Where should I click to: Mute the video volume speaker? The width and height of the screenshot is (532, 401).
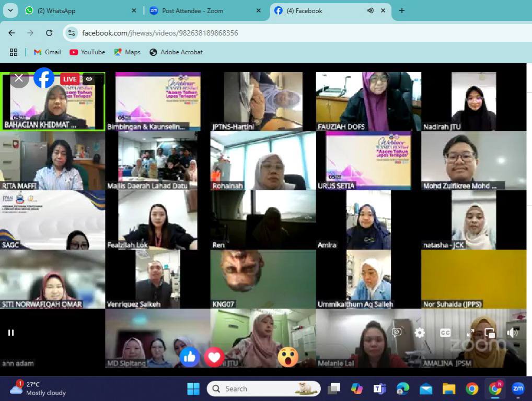click(512, 333)
